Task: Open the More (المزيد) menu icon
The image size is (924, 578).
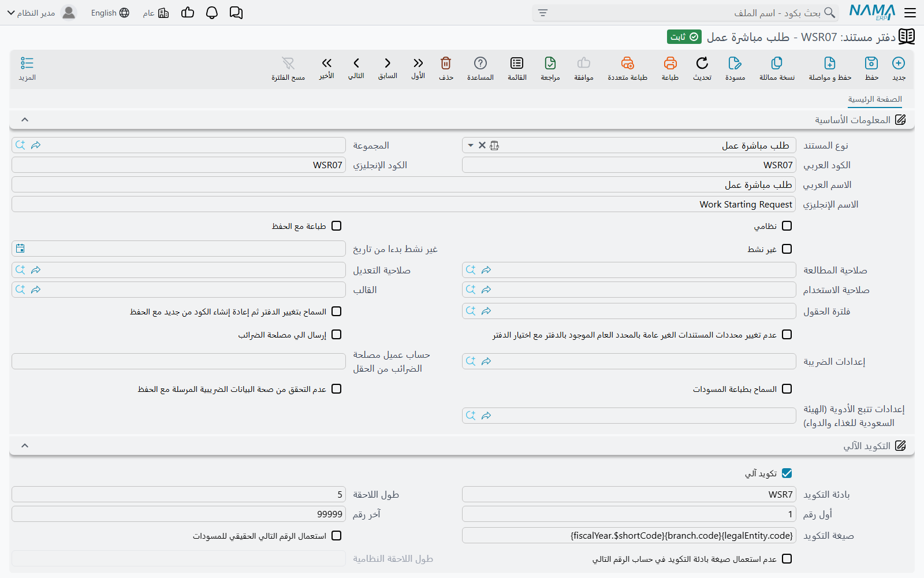Action: pos(27,63)
